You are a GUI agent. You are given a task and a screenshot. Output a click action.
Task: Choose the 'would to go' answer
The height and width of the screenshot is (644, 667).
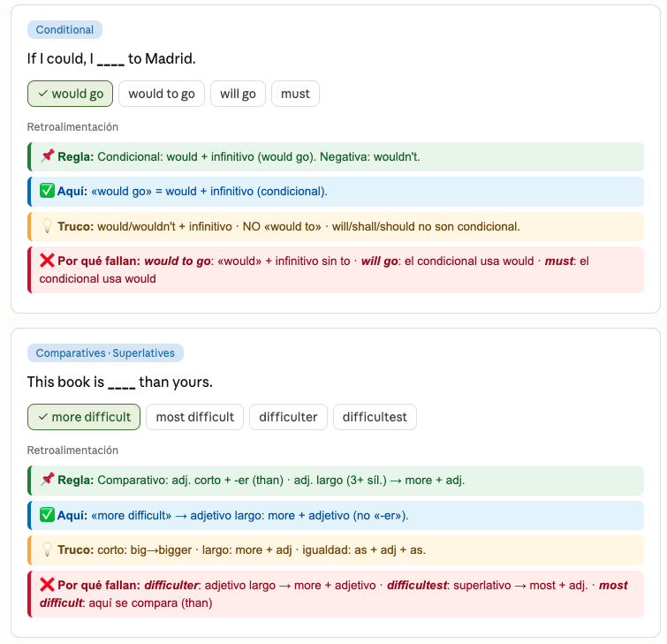pos(162,94)
